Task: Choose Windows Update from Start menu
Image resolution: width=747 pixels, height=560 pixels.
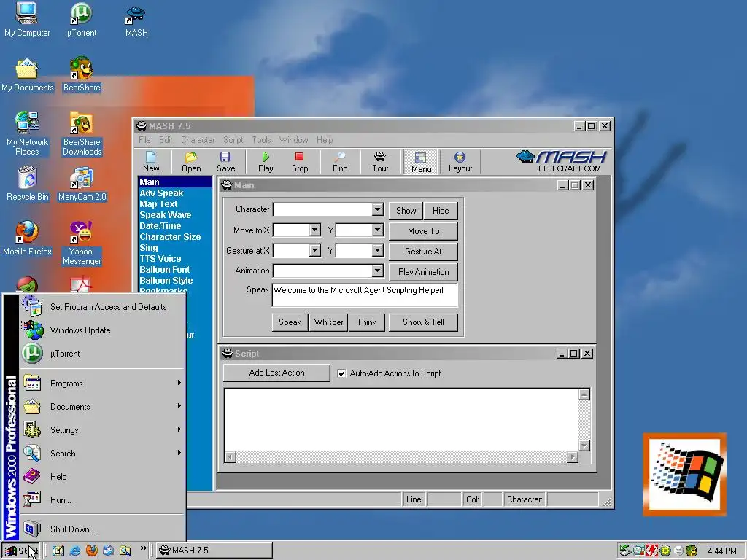Action: [x=102, y=330]
